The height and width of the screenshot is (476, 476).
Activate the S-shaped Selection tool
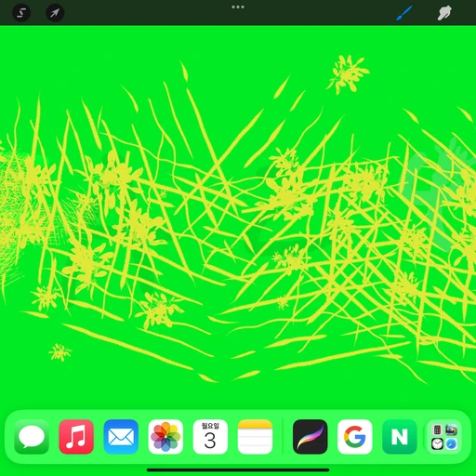(x=21, y=13)
